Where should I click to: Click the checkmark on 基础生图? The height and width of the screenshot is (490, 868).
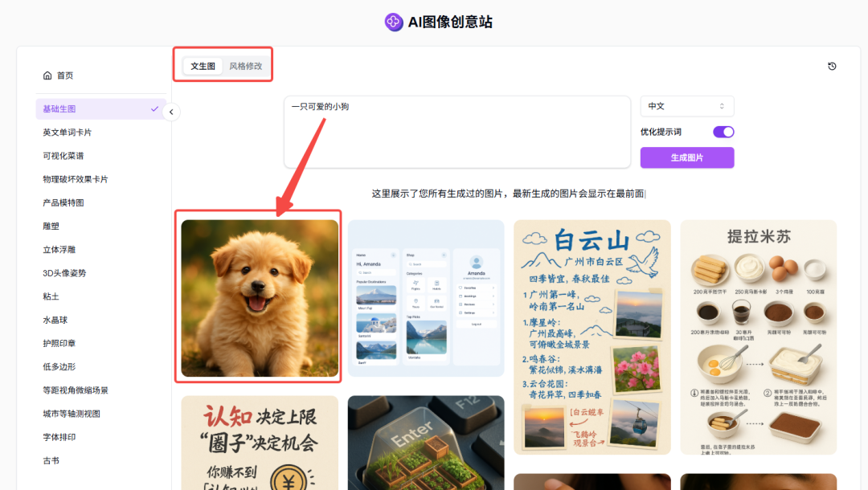(x=154, y=109)
